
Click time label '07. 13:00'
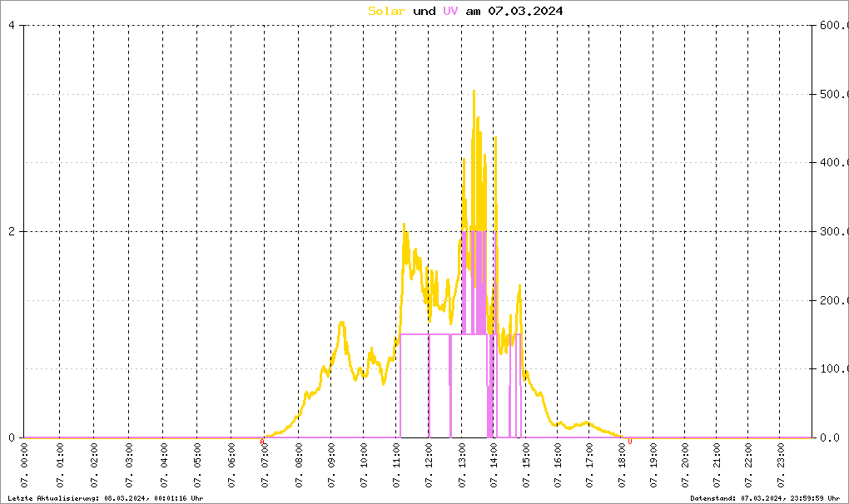coord(462,465)
